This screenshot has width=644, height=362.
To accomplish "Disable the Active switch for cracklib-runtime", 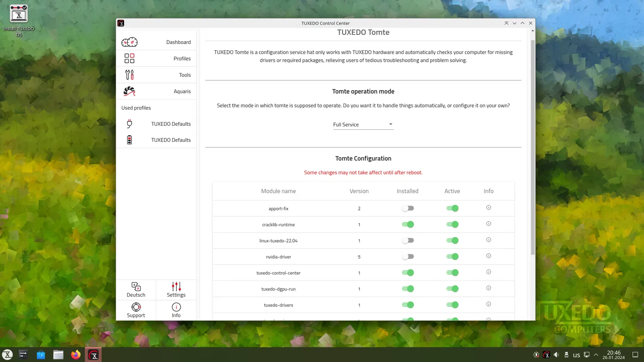I will click(453, 225).
